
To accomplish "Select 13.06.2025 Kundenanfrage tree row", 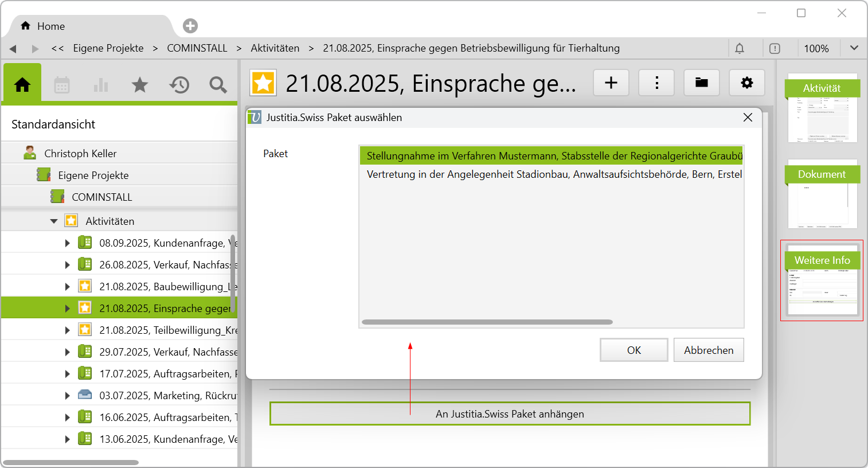I will [119, 439].
